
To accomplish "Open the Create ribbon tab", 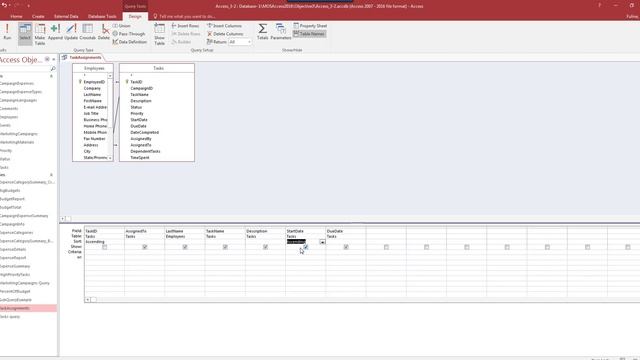I will [38, 16].
